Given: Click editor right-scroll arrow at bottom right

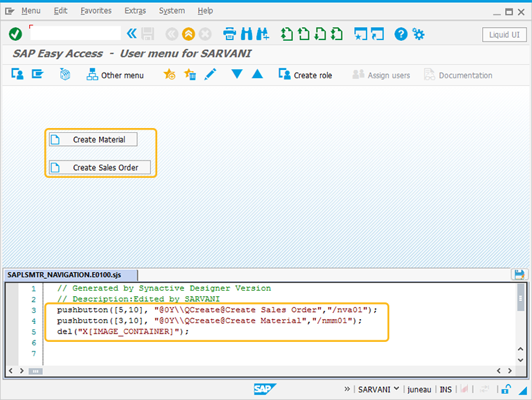Looking at the screenshot, I should click(510, 371).
